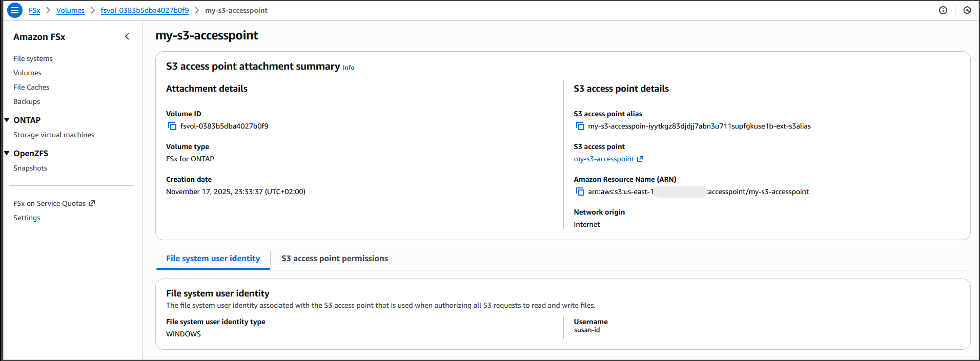
Task: Click the Amazon FSx sidebar title
Action: click(x=39, y=37)
